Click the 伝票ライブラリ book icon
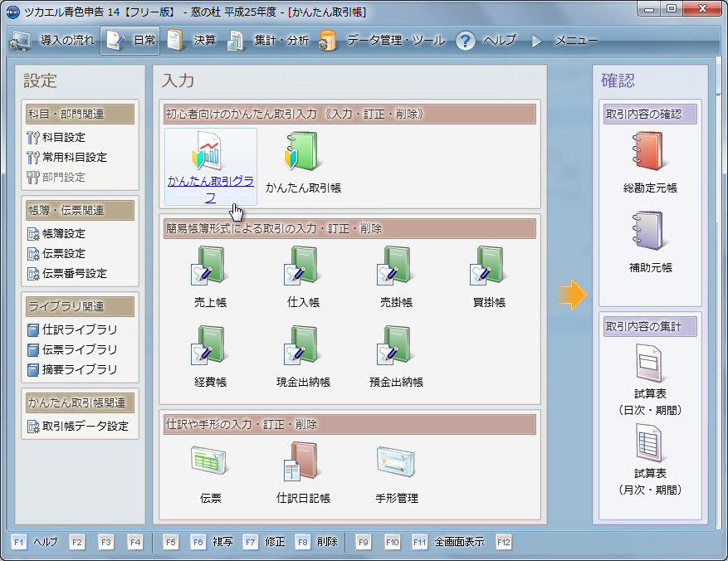 click(33, 350)
